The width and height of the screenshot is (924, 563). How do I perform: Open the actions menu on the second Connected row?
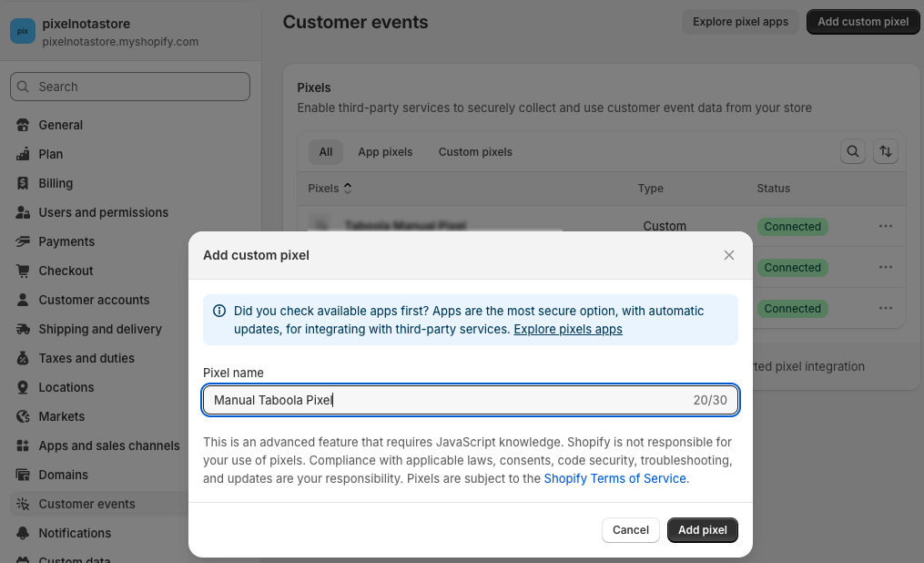click(886, 267)
